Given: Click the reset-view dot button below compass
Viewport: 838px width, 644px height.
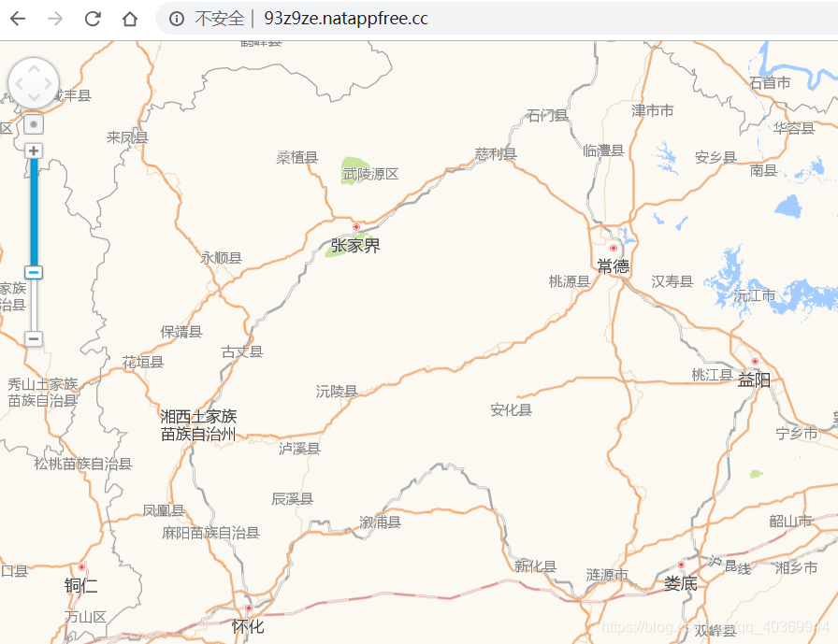Looking at the screenshot, I should point(34,124).
